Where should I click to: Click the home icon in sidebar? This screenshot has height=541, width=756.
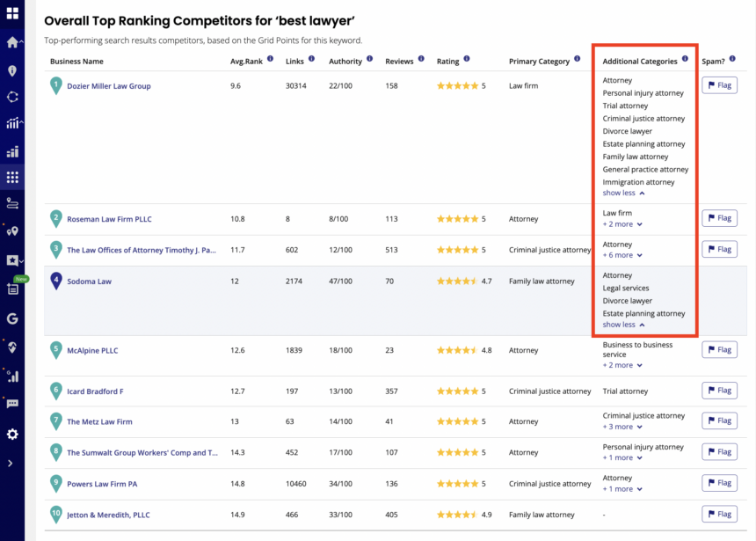11,42
